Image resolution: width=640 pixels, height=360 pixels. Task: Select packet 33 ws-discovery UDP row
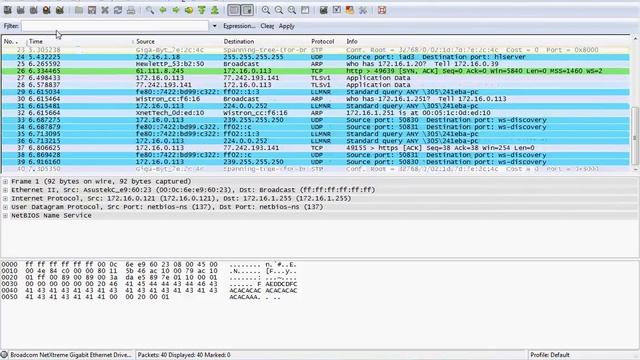[x=316, y=120]
